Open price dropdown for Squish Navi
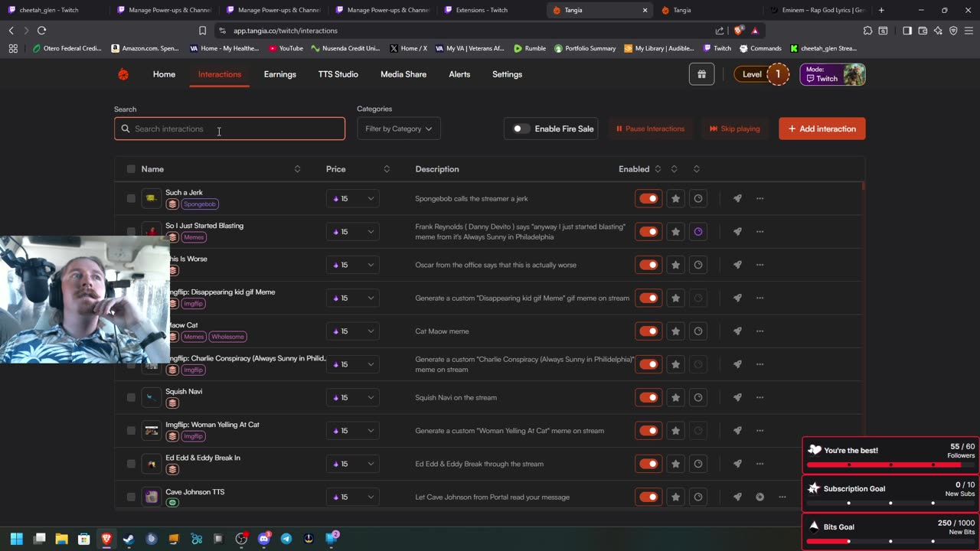Image resolution: width=980 pixels, height=551 pixels. coord(352,397)
